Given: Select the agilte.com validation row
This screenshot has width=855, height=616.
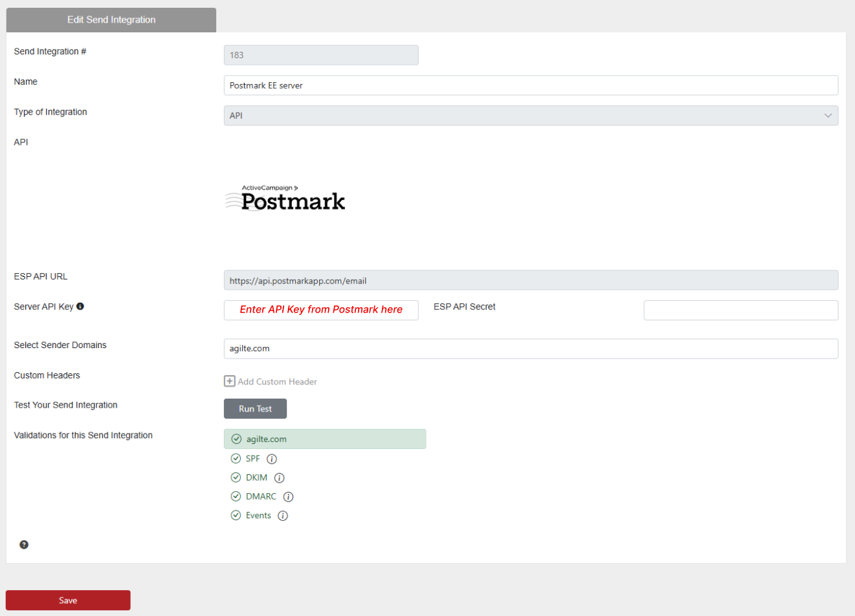Looking at the screenshot, I should click(x=325, y=439).
